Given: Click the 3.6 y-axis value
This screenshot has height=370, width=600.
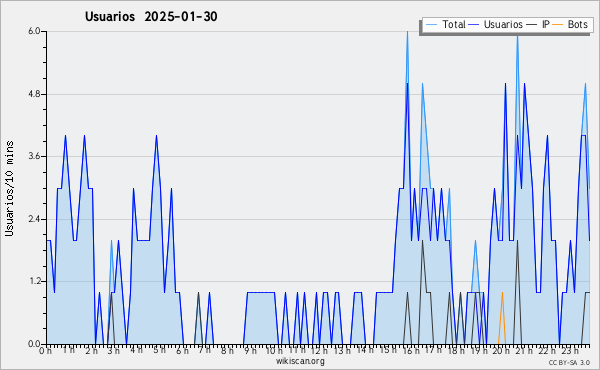Looking at the screenshot, I should 34,156.
